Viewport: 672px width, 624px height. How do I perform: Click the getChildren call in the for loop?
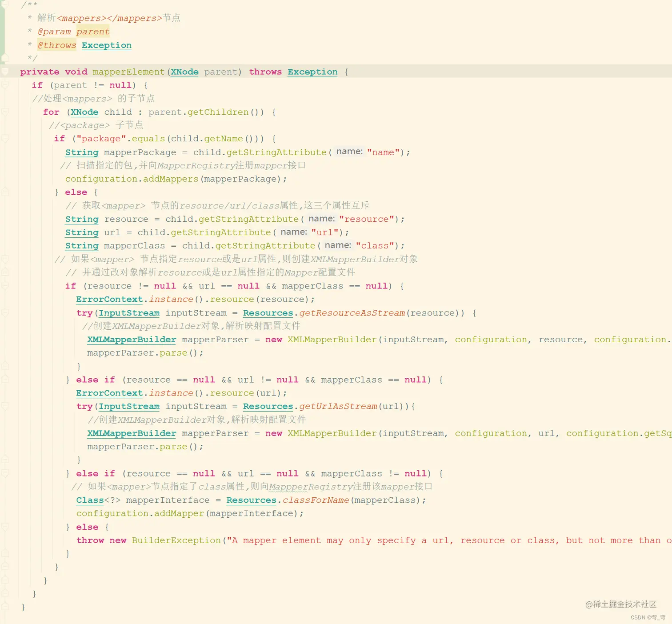tap(218, 112)
